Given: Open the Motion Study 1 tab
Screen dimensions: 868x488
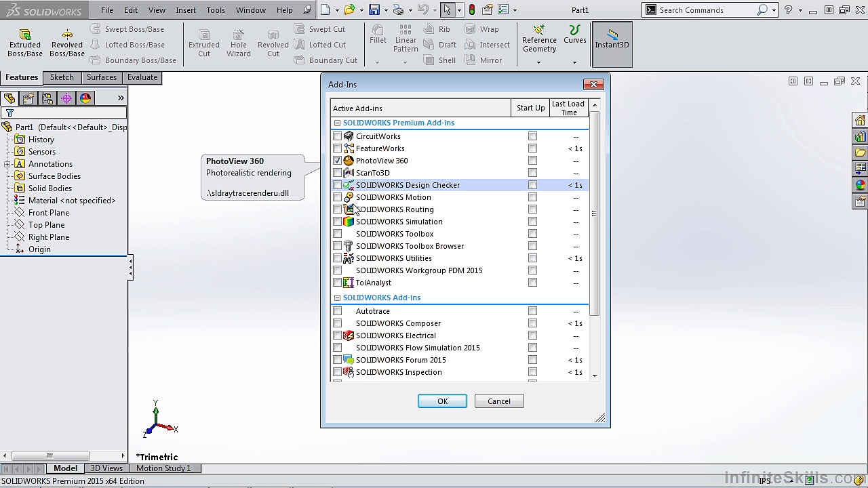Looking at the screenshot, I should click(x=163, y=468).
